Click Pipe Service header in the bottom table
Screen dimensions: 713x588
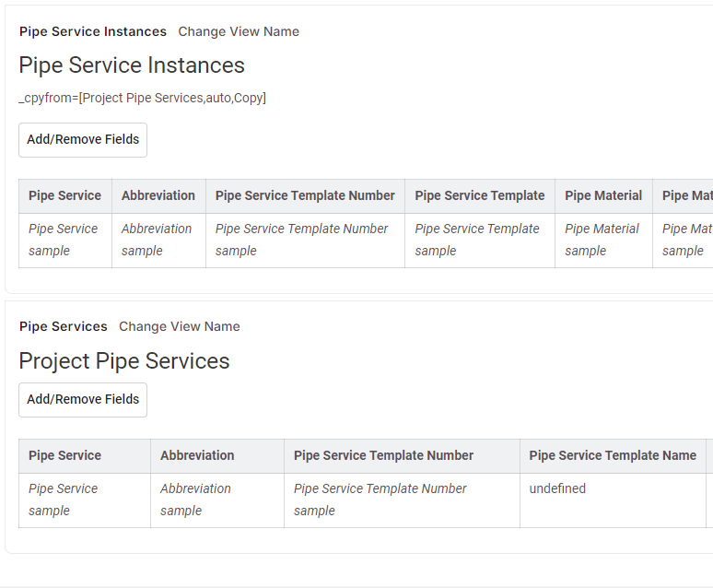click(x=64, y=455)
